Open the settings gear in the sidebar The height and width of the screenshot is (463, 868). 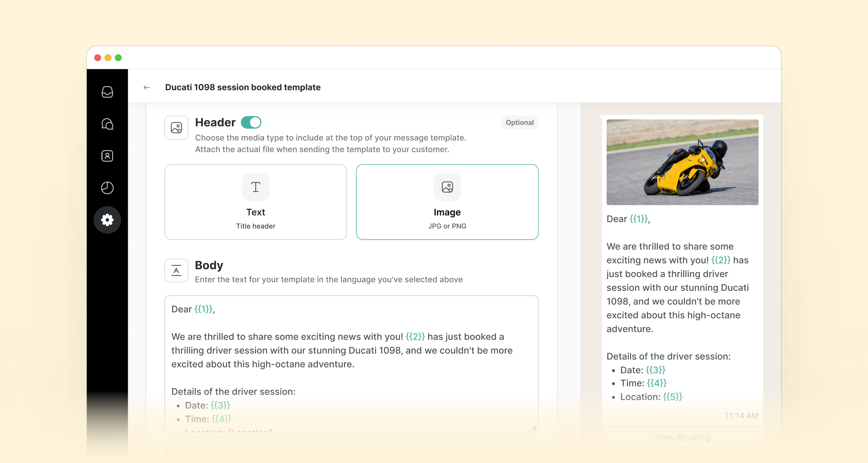[x=107, y=220]
